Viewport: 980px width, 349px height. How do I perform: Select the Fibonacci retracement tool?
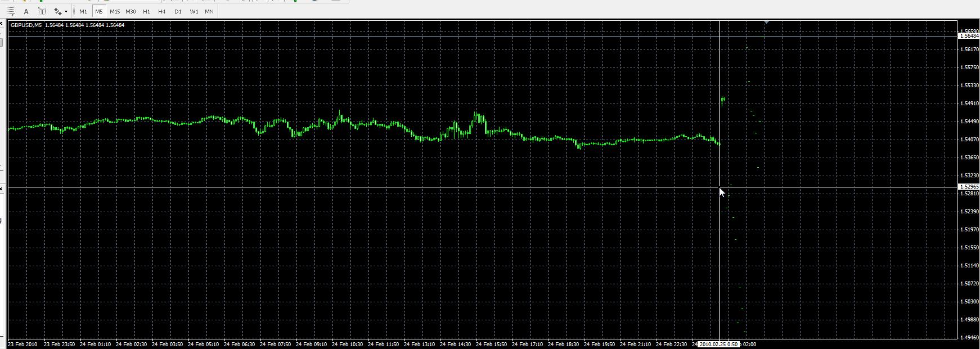(11, 11)
